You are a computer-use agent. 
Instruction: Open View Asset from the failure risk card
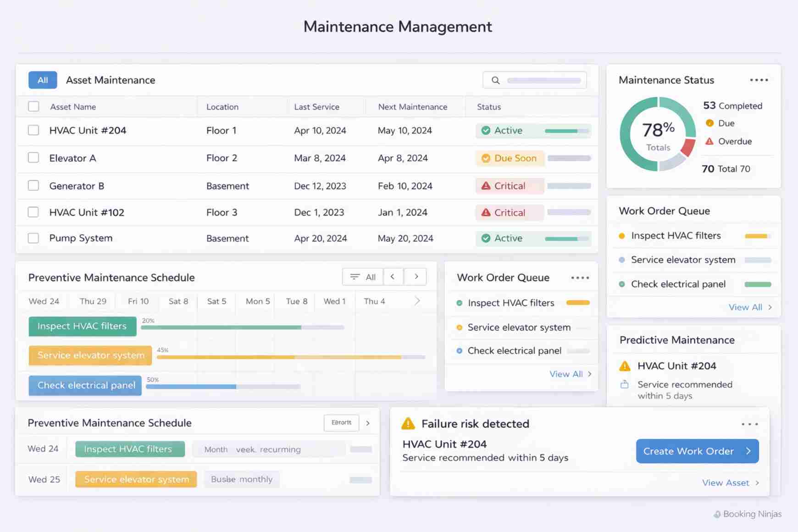(725, 482)
